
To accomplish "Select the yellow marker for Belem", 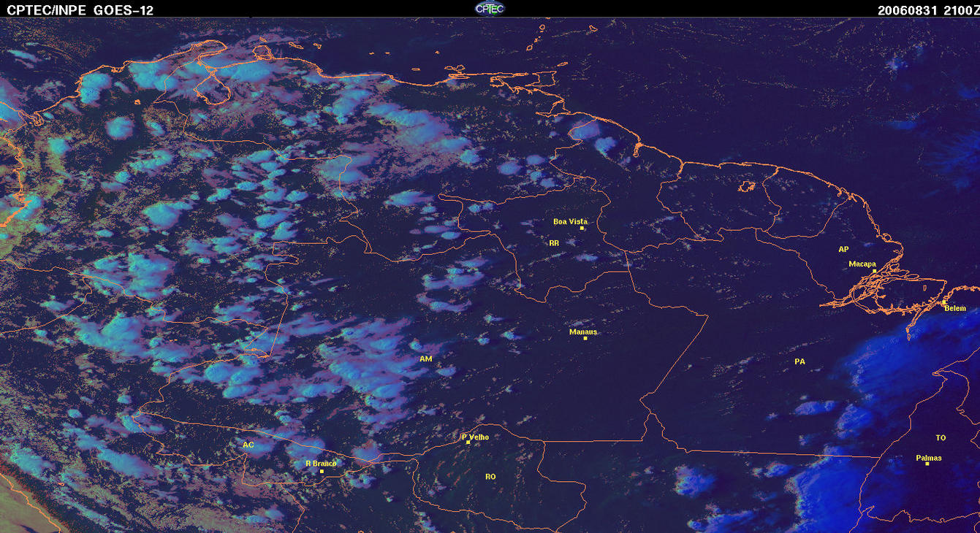I will pyautogui.click(x=943, y=302).
